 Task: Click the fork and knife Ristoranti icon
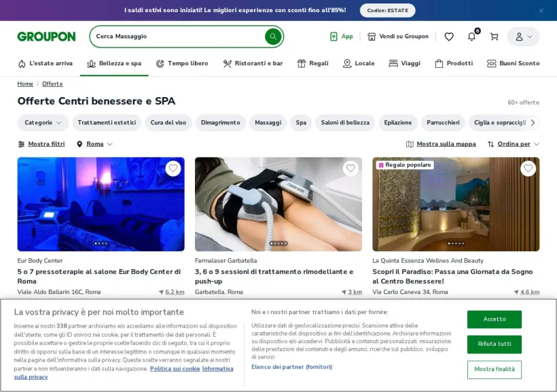(x=227, y=64)
